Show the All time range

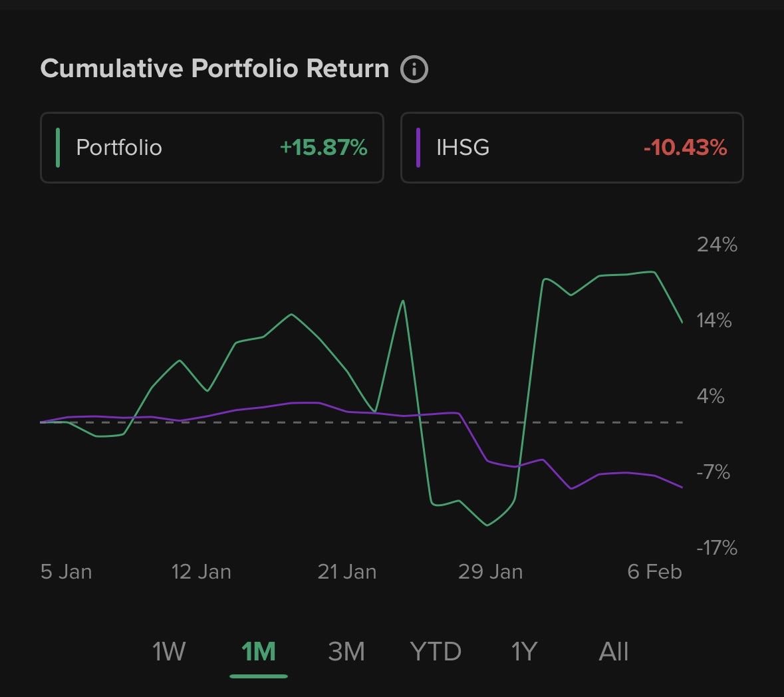[x=613, y=652]
